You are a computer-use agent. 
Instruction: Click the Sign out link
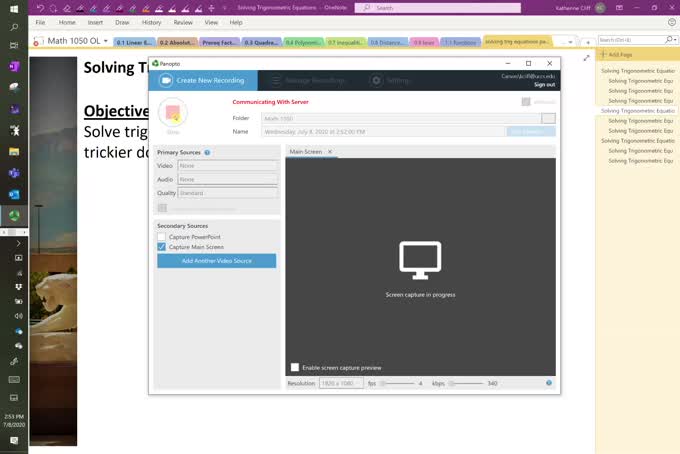point(544,84)
